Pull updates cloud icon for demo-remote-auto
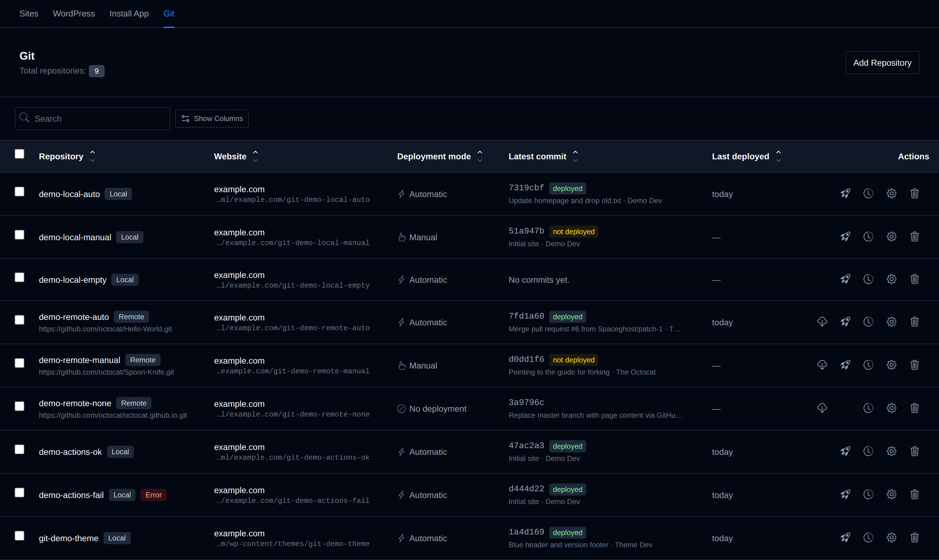This screenshot has width=939, height=560. pos(822,322)
